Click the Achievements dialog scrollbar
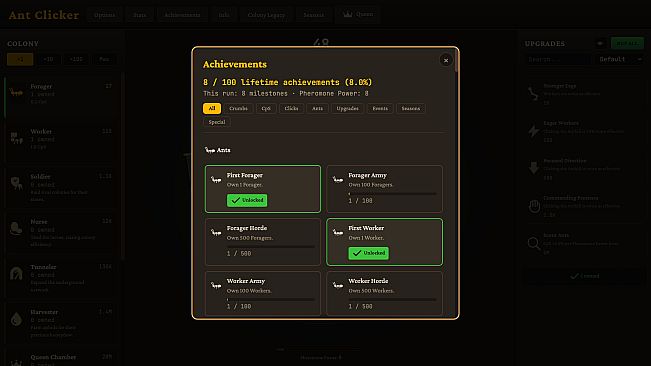Image resolution: width=651 pixels, height=366 pixels. (457, 61)
